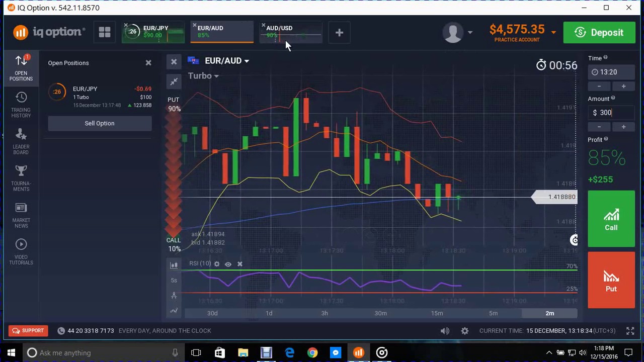Toggle RSI indicator visibility eye
The image size is (644, 362).
[x=228, y=264]
